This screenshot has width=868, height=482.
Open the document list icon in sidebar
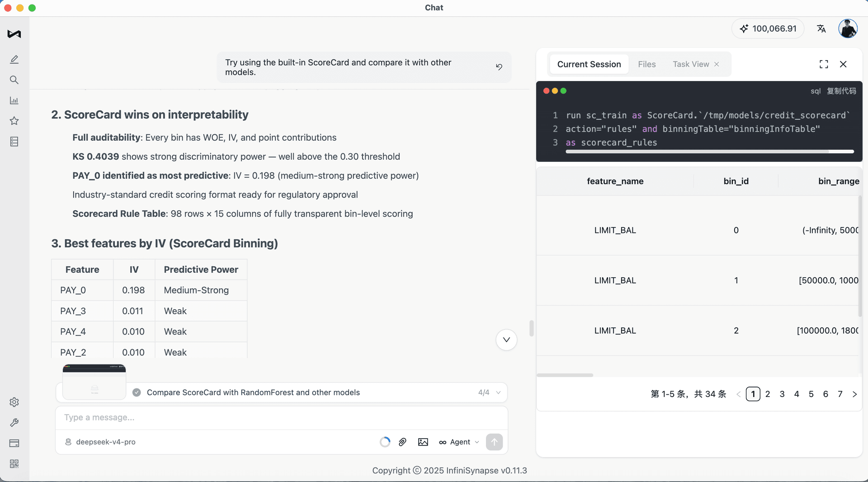14,142
